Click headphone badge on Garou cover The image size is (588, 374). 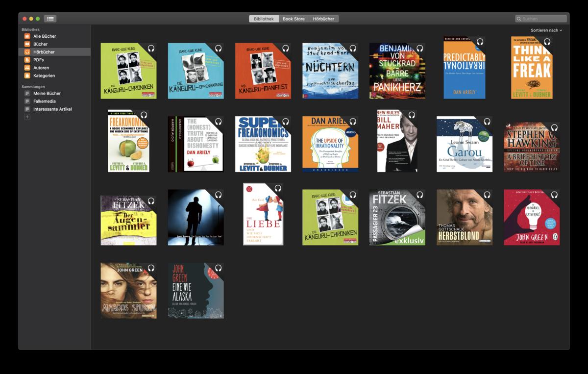[x=487, y=122]
